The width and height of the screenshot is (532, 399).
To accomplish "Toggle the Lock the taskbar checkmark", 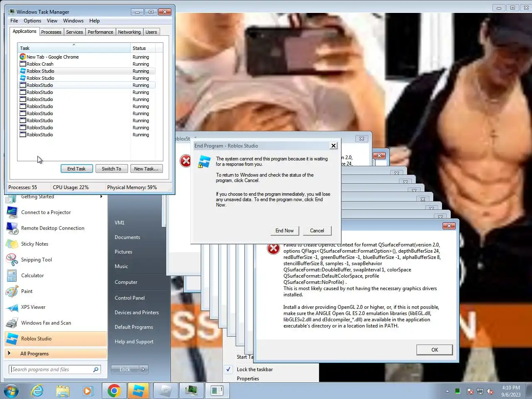I will click(x=228, y=369).
